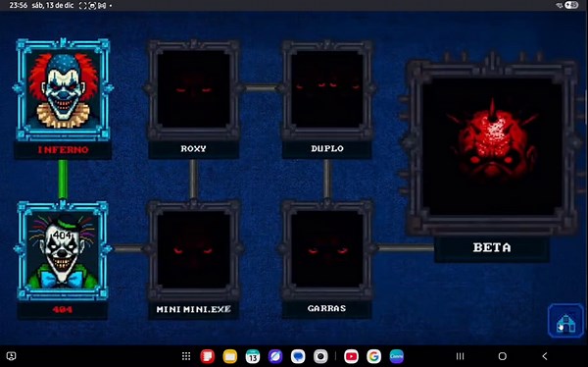Open Canva from the taskbar
The height and width of the screenshot is (367, 588).
coord(396,356)
